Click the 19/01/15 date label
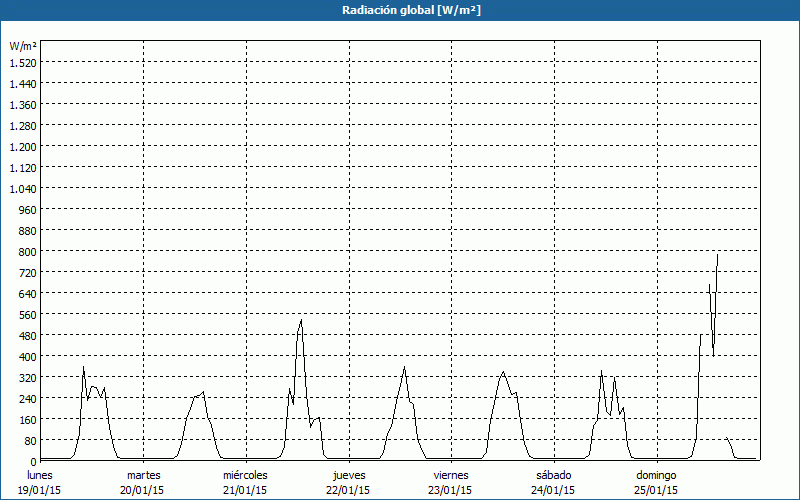800x500 pixels. [x=40, y=490]
